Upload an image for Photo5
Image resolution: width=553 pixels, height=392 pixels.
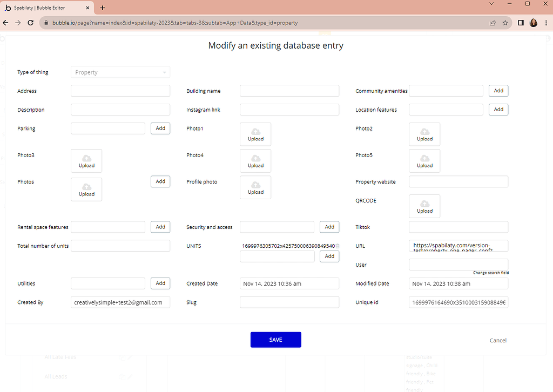tap(424, 160)
